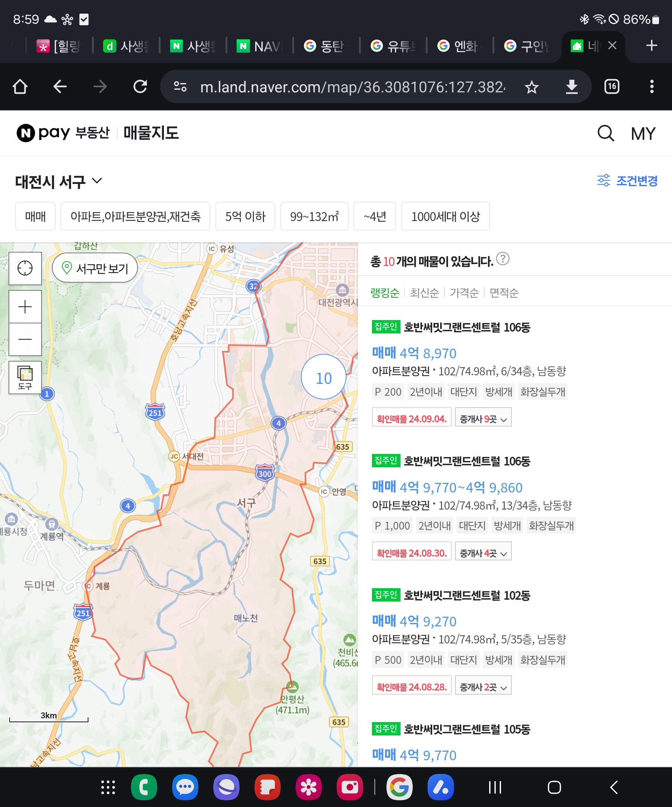Viewport: 672px width, 807px height.
Task: Click the help question mark icon
Action: pyautogui.click(x=503, y=258)
